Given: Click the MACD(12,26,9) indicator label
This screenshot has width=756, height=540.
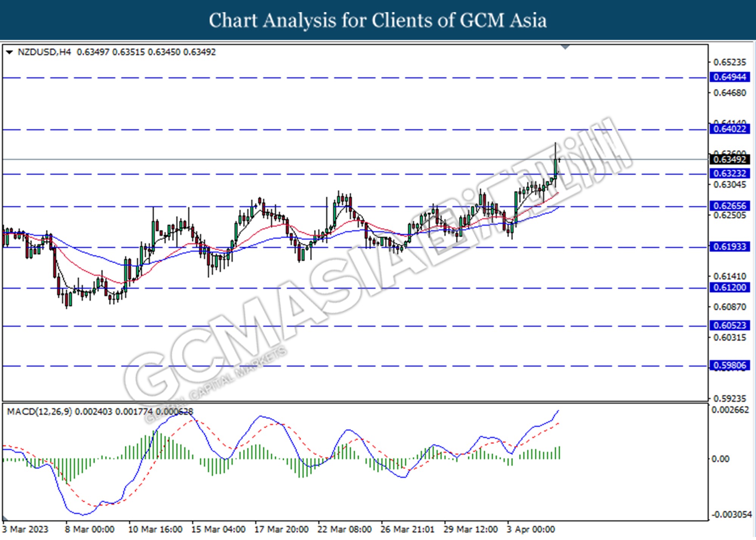Looking at the screenshot, I should [39, 411].
